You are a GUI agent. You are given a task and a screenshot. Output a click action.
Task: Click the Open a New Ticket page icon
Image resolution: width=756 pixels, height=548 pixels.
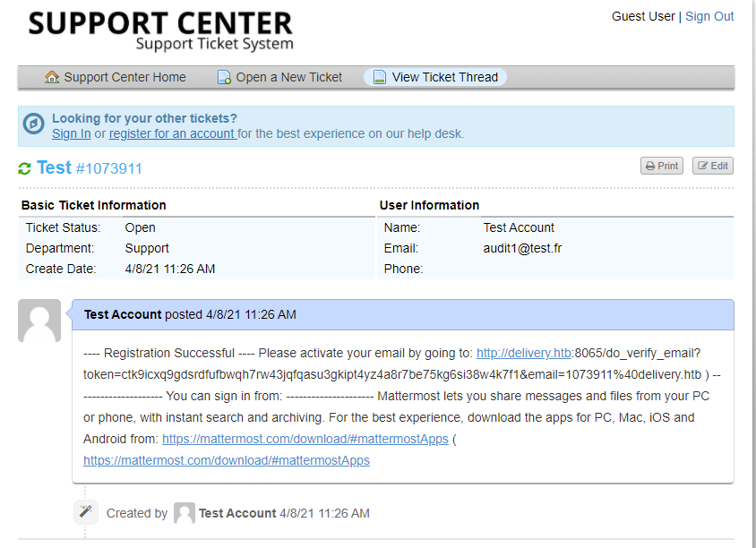(225, 77)
